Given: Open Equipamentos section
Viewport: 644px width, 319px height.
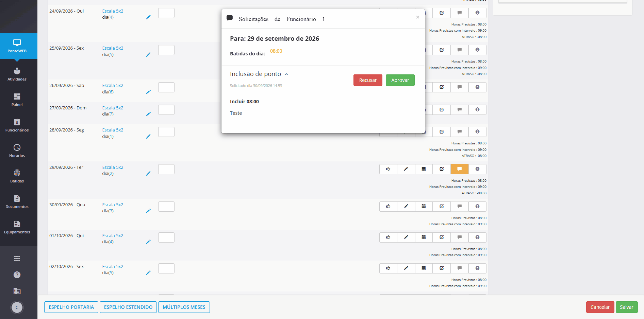Looking at the screenshot, I should pyautogui.click(x=17, y=227).
